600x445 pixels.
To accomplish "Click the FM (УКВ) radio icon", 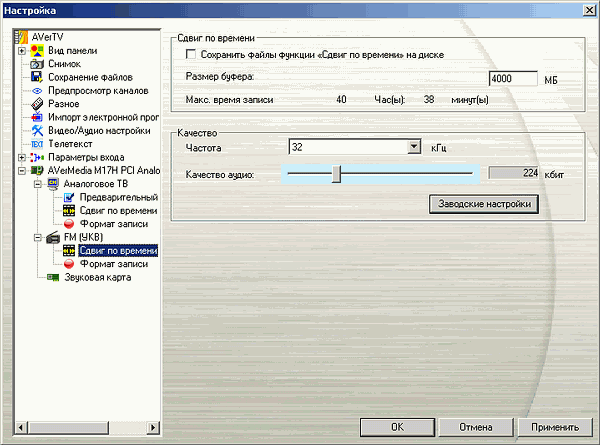I will pos(53,237).
